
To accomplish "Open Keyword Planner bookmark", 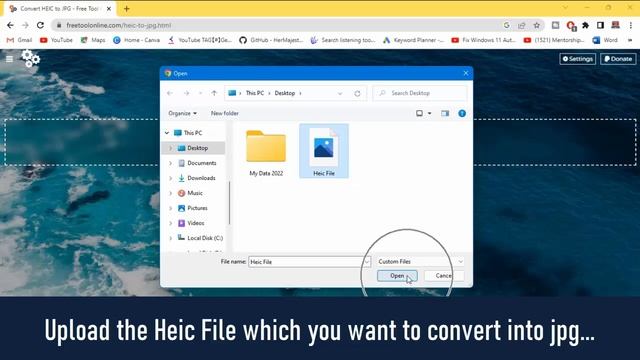I will pos(413,40).
